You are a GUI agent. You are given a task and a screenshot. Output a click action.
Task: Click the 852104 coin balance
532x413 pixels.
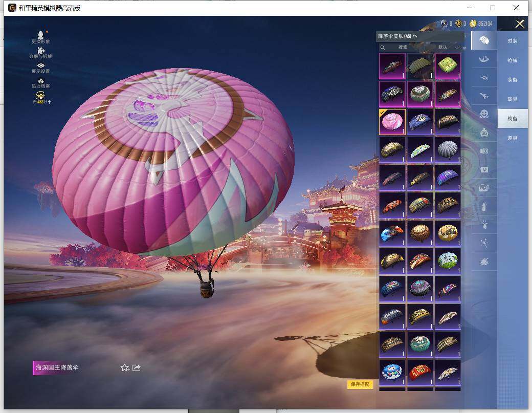(485, 24)
